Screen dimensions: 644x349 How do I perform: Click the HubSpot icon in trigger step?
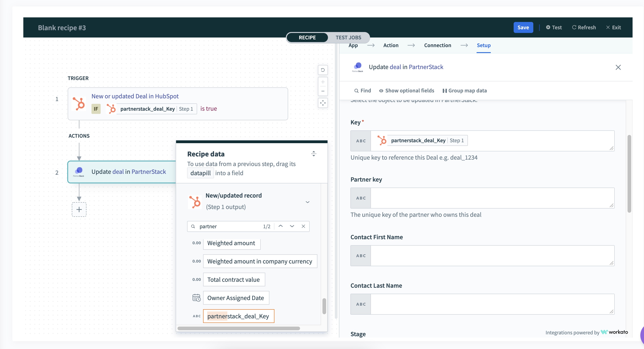[79, 104]
